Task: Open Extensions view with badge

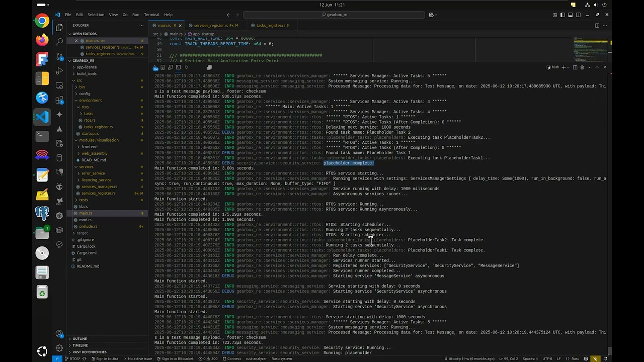Action: pyautogui.click(x=59, y=100)
